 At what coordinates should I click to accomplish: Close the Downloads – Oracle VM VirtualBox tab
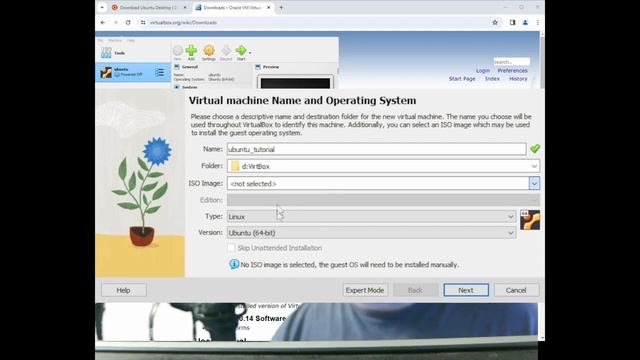(x=269, y=7)
